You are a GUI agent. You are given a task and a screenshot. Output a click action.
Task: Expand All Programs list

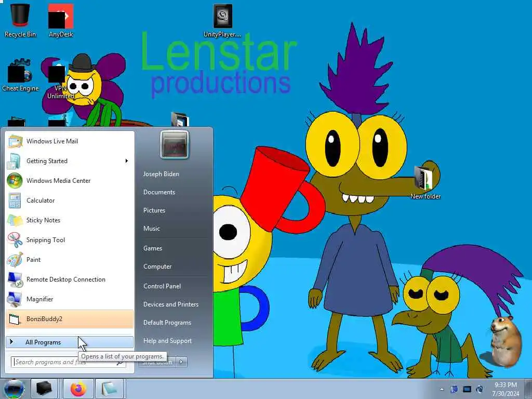pyautogui.click(x=70, y=342)
